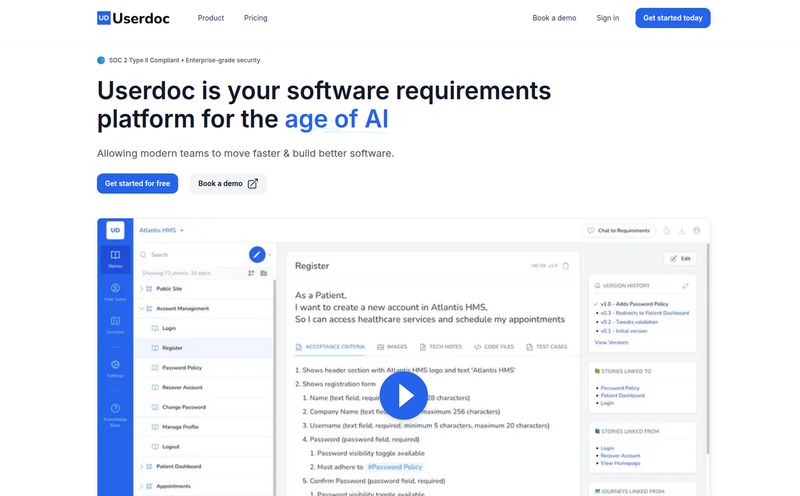800x496 pixels.
Task: Click the Public Site folder label
Action: tap(169, 289)
